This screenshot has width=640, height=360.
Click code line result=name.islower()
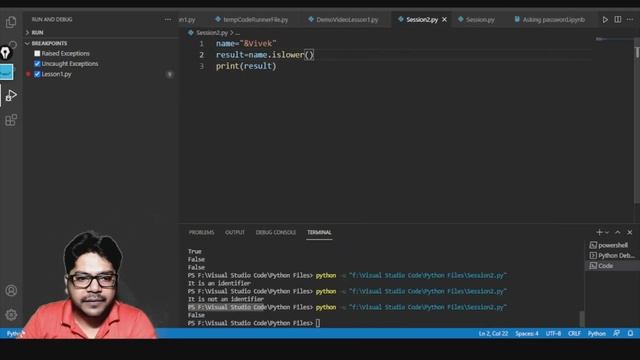[264, 55]
